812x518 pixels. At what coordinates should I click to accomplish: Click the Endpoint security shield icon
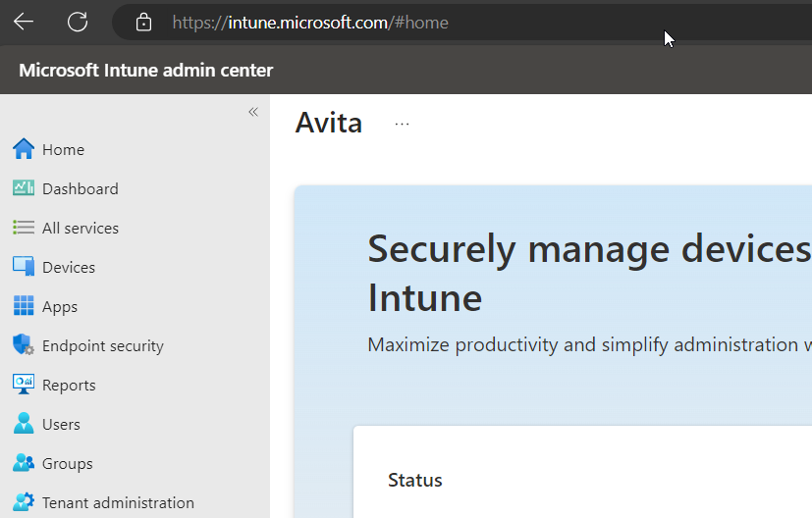(x=24, y=345)
